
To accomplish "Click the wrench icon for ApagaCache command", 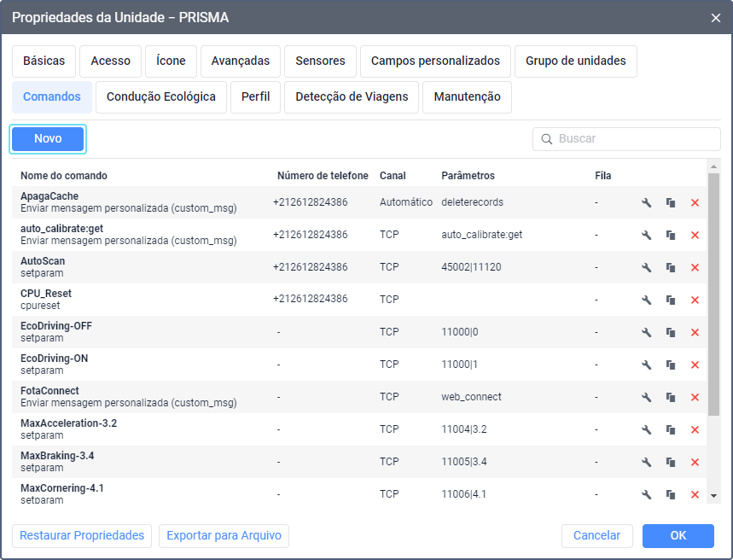I will (x=647, y=202).
